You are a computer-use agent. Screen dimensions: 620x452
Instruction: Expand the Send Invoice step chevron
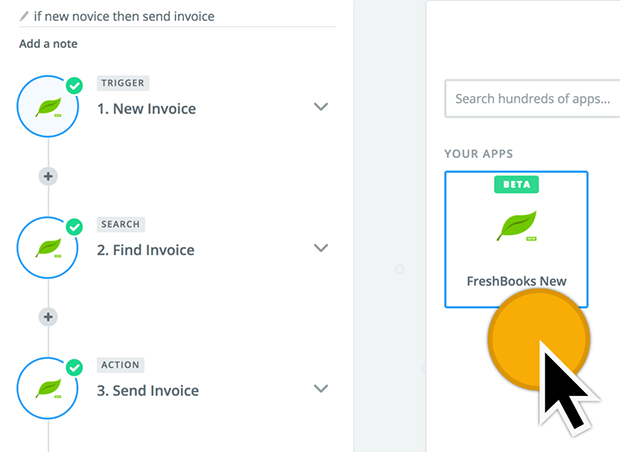(321, 389)
